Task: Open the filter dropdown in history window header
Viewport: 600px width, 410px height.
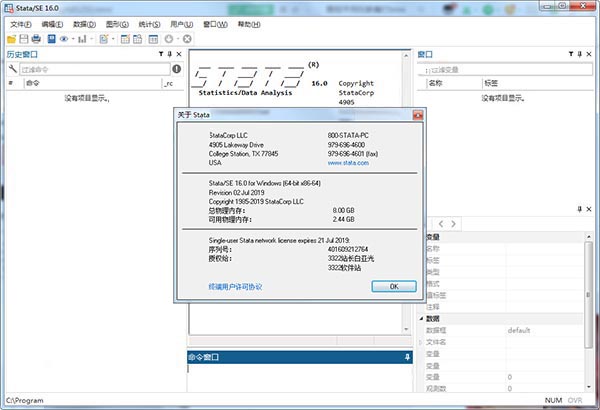Action: [x=162, y=54]
